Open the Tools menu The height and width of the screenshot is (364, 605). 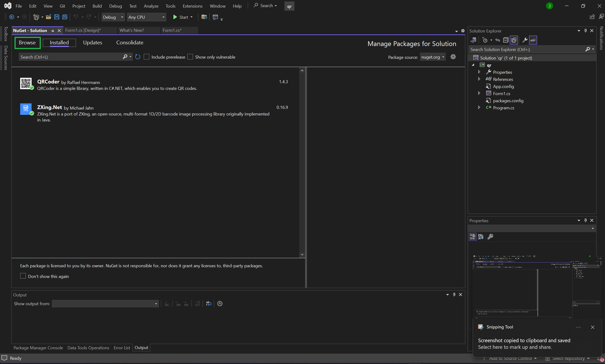[x=170, y=6]
